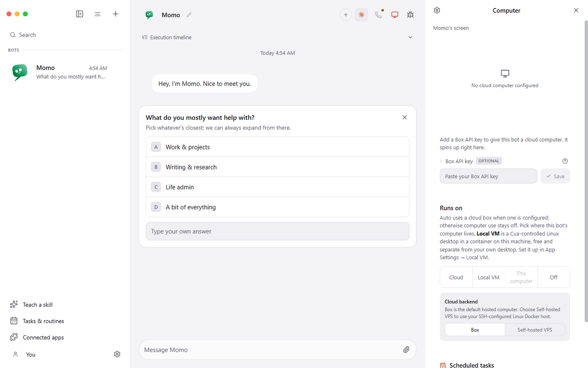The width and height of the screenshot is (588, 368).
Task: Close the Computer panel
Action: coord(576,10)
